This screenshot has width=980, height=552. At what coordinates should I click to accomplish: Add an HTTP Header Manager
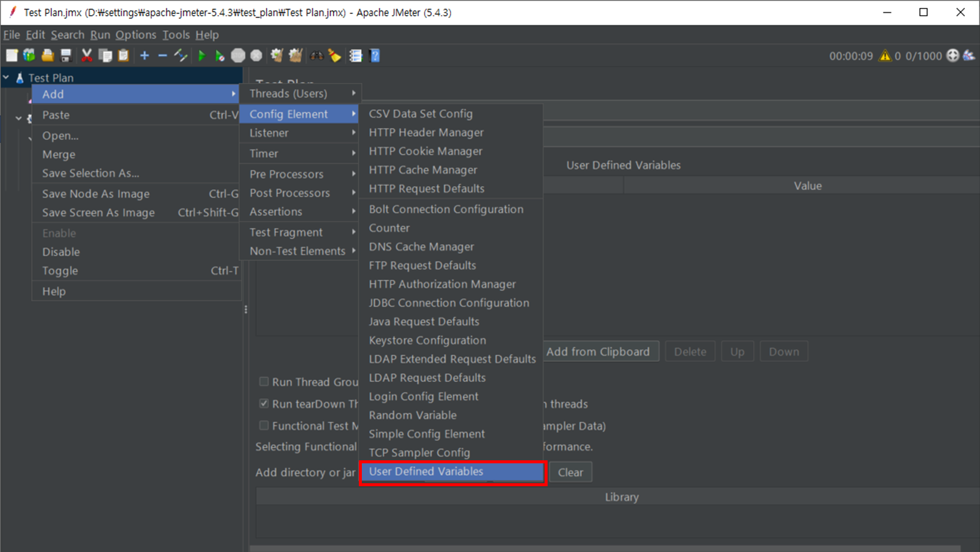click(451, 132)
